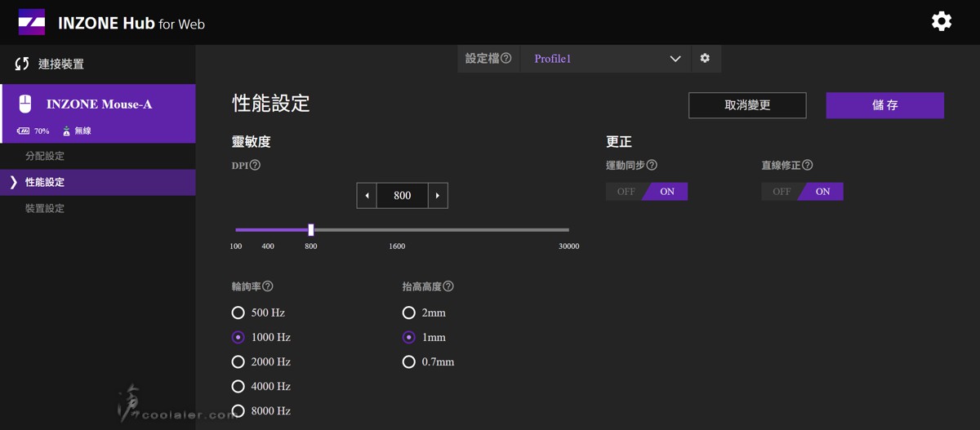
Task: Turn off motion sync toggle
Action: pyautogui.click(x=626, y=192)
